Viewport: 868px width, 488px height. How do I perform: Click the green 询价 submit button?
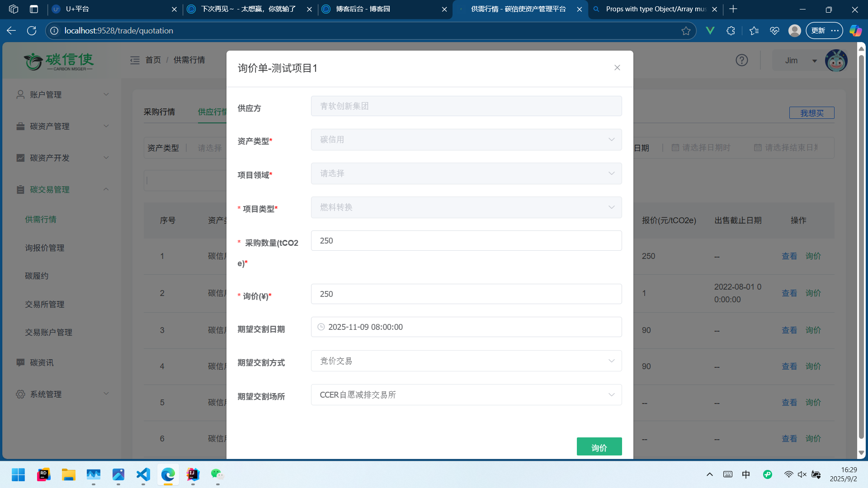pyautogui.click(x=599, y=447)
